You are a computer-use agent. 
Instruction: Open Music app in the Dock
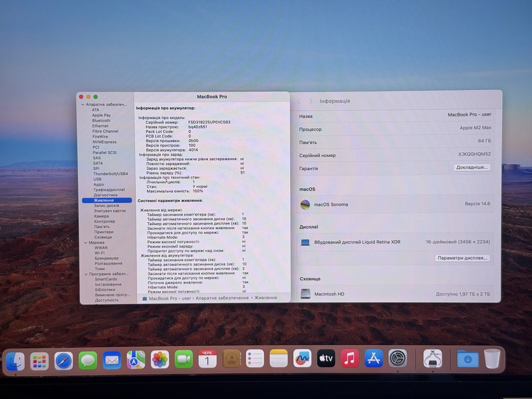click(350, 358)
